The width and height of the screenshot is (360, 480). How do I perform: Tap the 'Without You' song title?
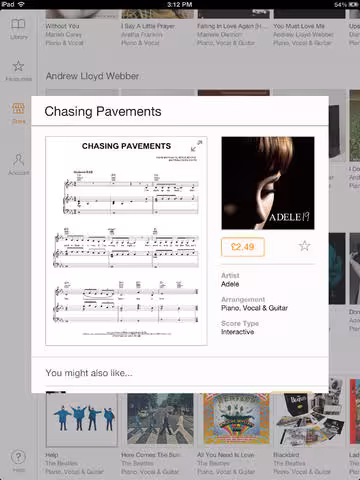click(62, 26)
